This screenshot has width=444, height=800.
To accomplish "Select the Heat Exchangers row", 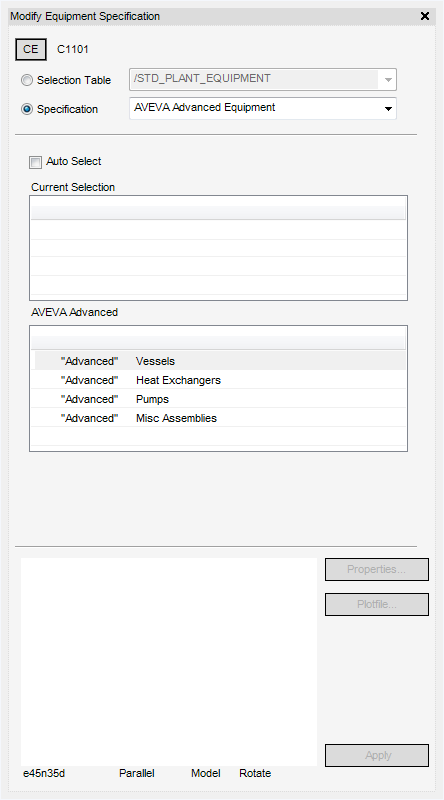I will click(x=220, y=380).
